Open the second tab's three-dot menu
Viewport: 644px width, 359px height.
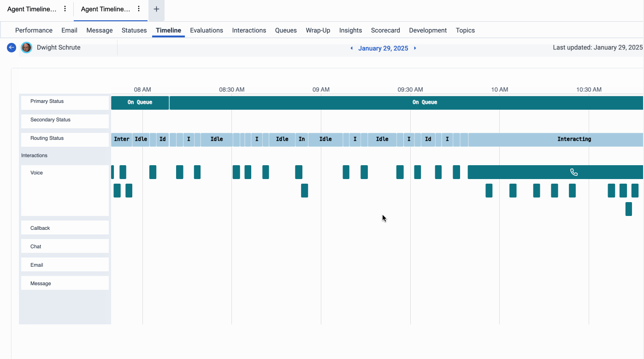139,9
